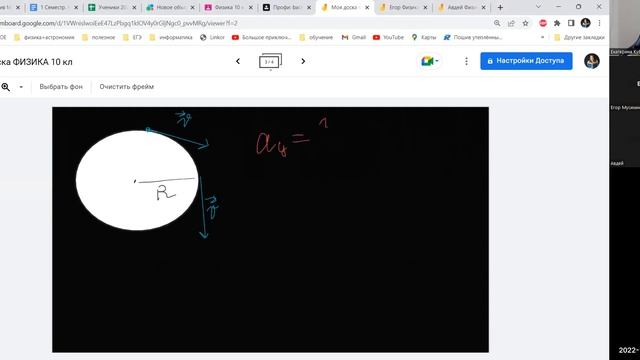
Task: Open the Google account avatar in Jamboard
Action: [x=591, y=61]
